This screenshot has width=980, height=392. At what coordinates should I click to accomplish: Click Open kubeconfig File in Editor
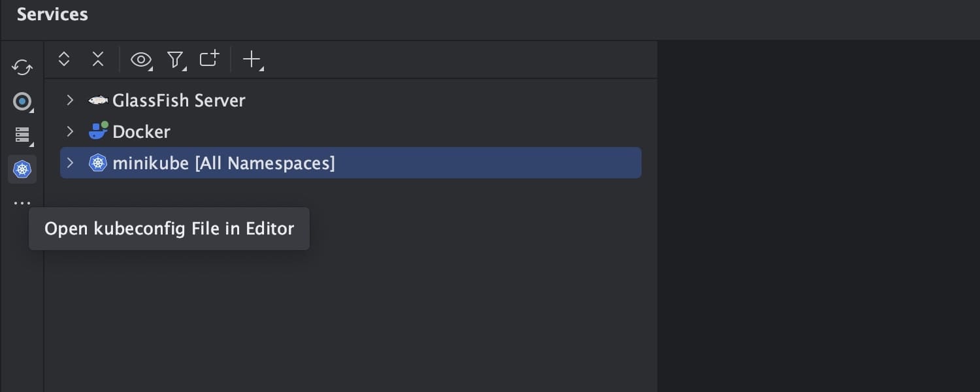pyautogui.click(x=169, y=229)
